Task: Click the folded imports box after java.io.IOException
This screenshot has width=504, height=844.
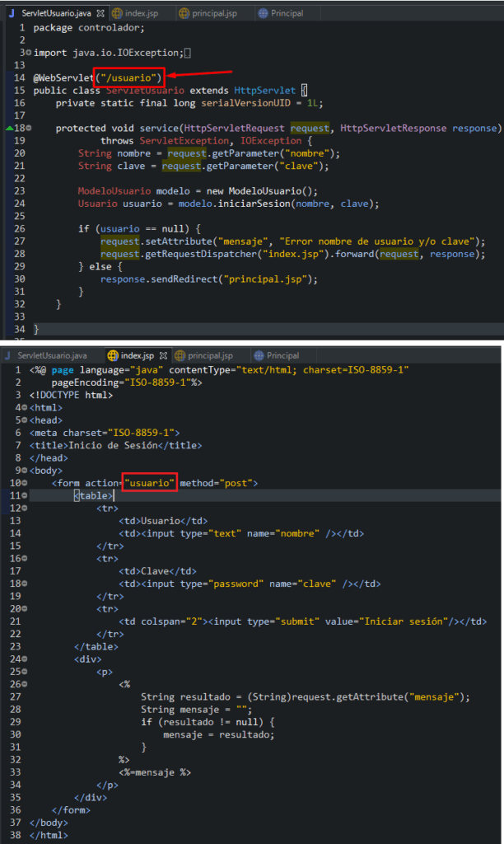Action: pos(189,53)
